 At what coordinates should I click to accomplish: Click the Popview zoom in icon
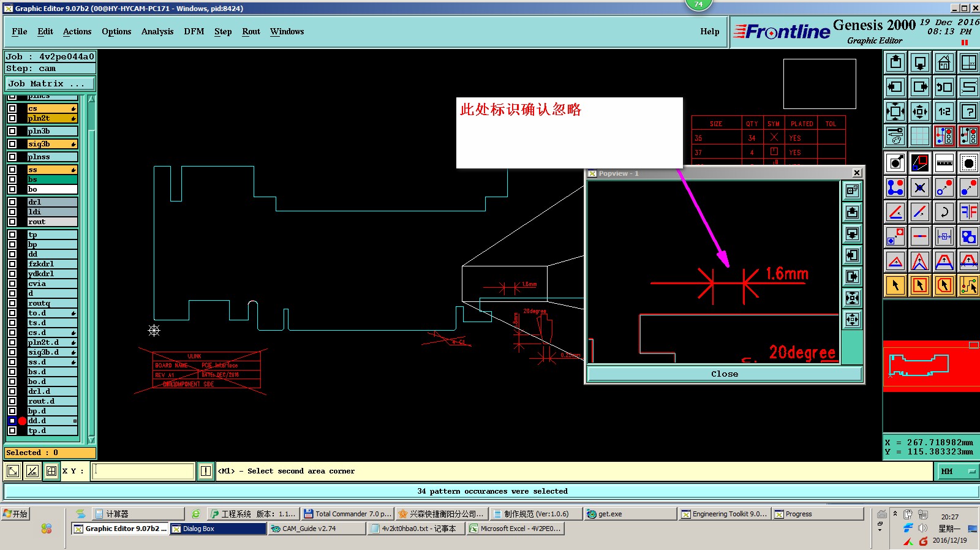852,298
